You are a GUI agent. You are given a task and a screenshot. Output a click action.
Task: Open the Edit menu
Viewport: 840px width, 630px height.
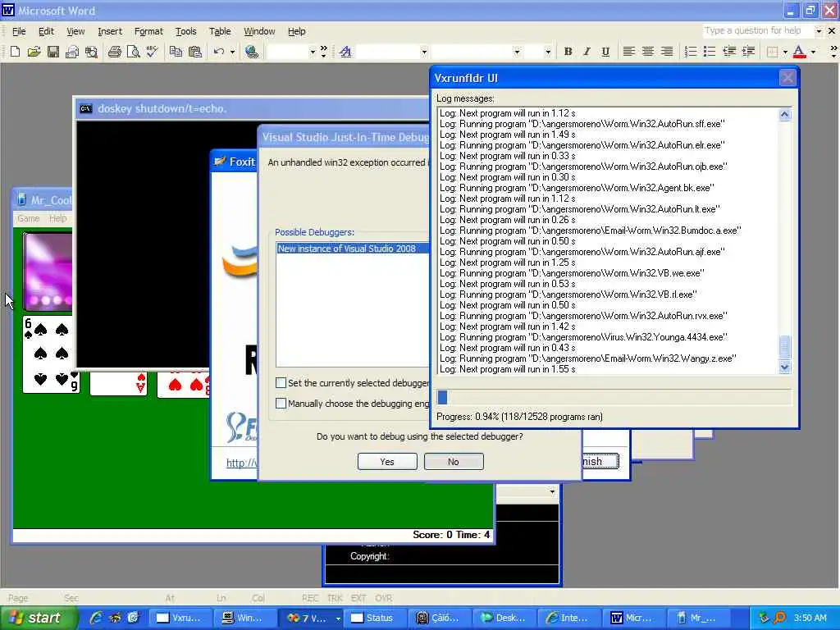46,31
